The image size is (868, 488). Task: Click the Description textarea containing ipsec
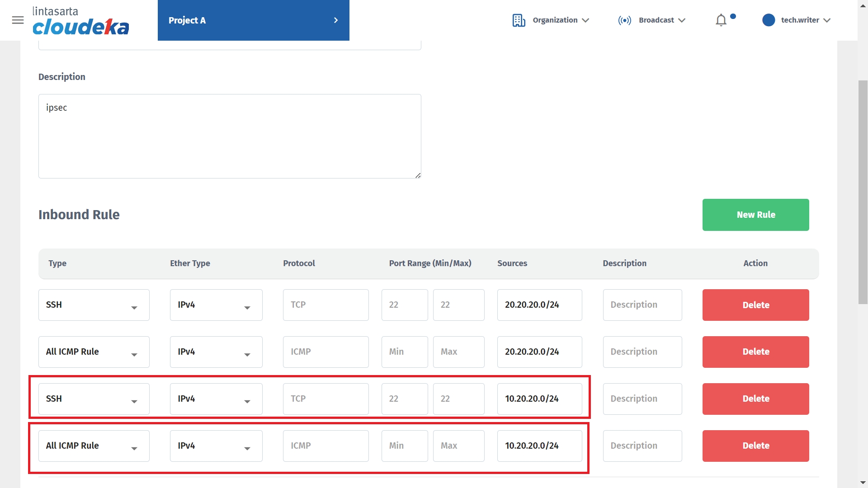pos(230,136)
